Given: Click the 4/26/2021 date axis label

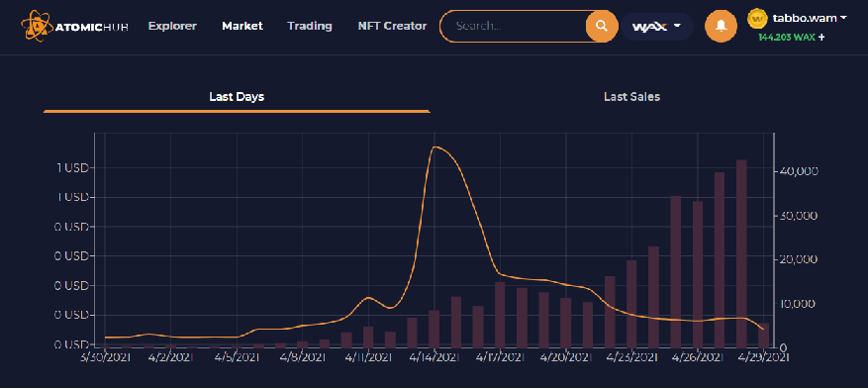Looking at the screenshot, I should tap(699, 357).
